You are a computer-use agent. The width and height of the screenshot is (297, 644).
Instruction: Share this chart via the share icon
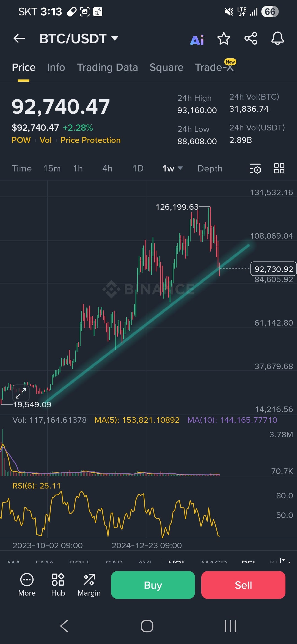pos(251,38)
